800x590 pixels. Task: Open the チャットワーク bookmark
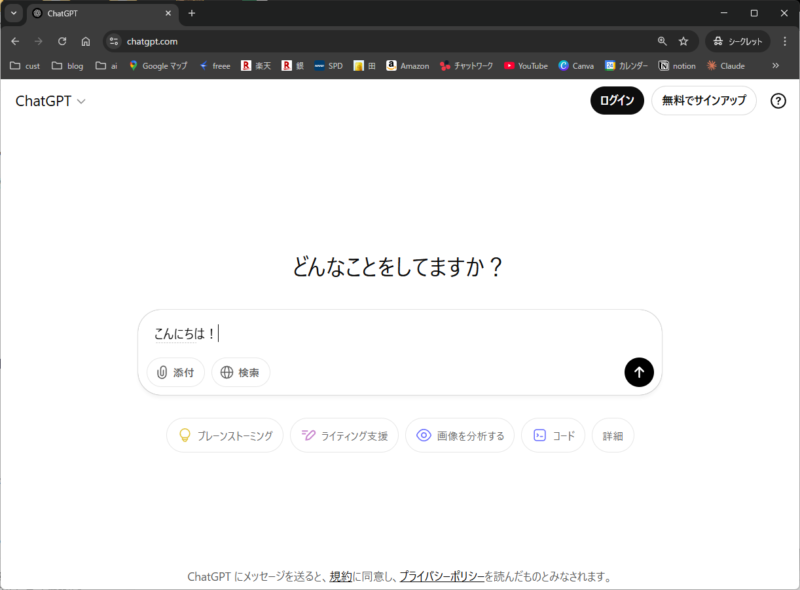click(467, 66)
